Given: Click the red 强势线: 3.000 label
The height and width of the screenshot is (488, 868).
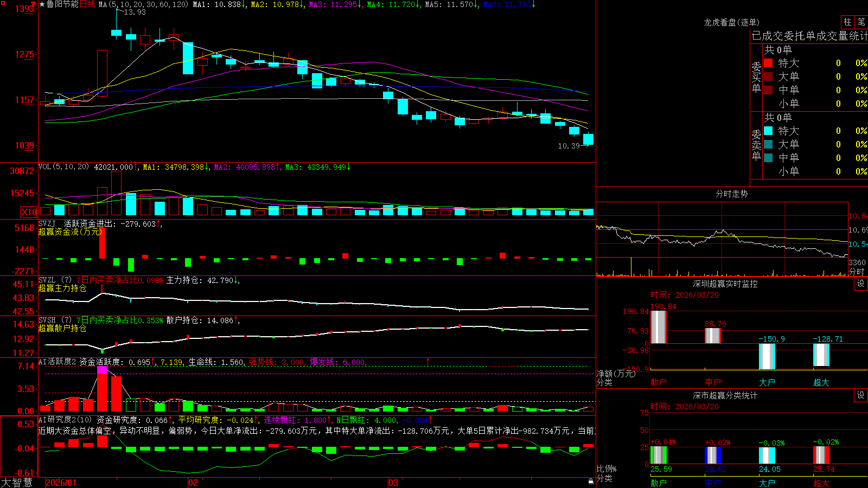Looking at the screenshot, I should coord(277,362).
